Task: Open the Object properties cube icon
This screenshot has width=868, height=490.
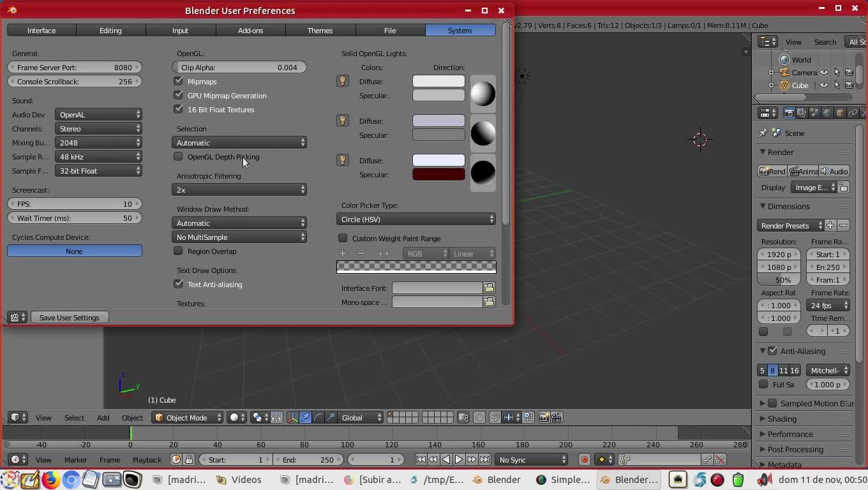Action: pos(840,113)
